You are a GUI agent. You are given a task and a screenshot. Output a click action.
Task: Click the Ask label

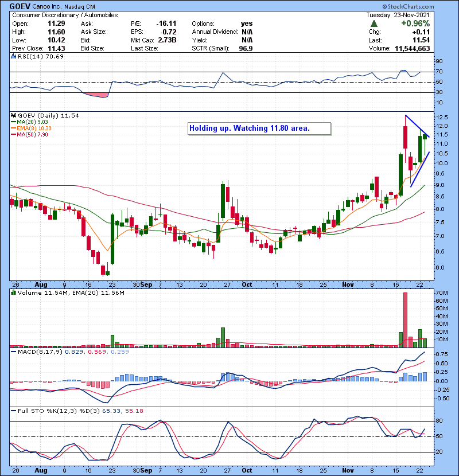(87, 24)
